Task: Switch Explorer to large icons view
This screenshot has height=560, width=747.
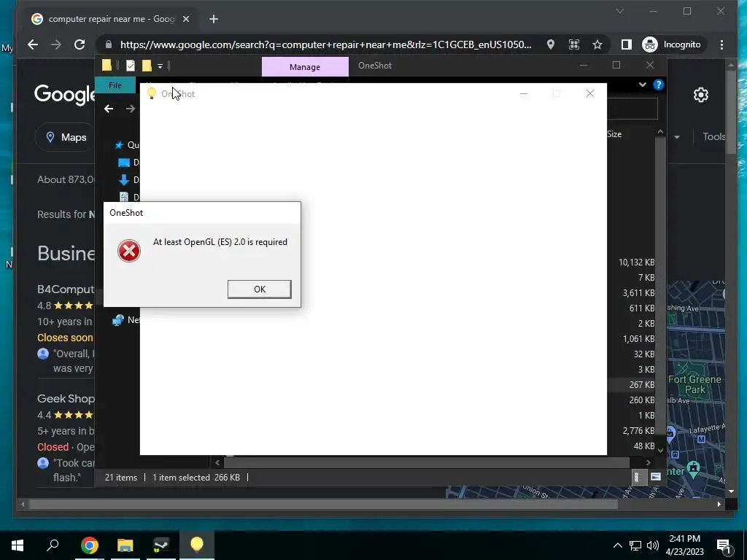Action: pos(656,477)
